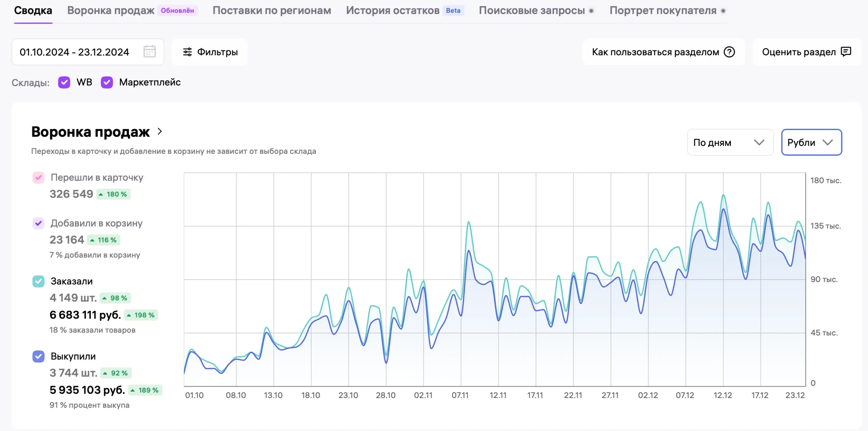Open the По дням period dropdown
Viewport: 868px width, 431px height.
pyautogui.click(x=730, y=142)
